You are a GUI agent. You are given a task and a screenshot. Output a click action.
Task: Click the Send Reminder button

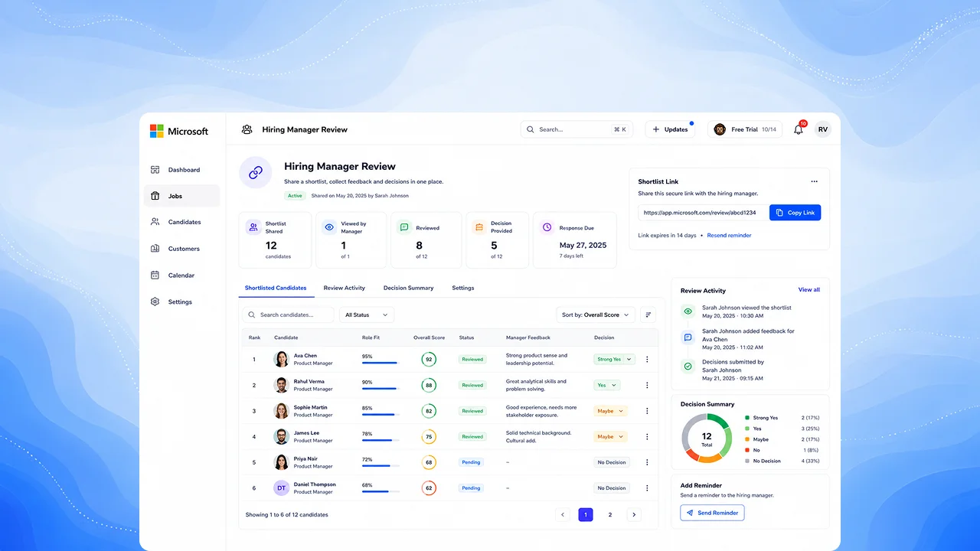point(712,513)
